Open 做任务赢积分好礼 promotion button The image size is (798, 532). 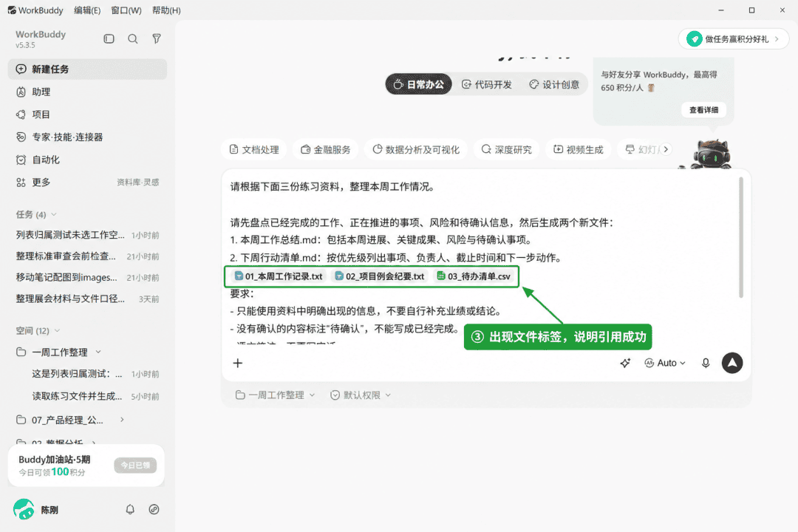pos(734,39)
